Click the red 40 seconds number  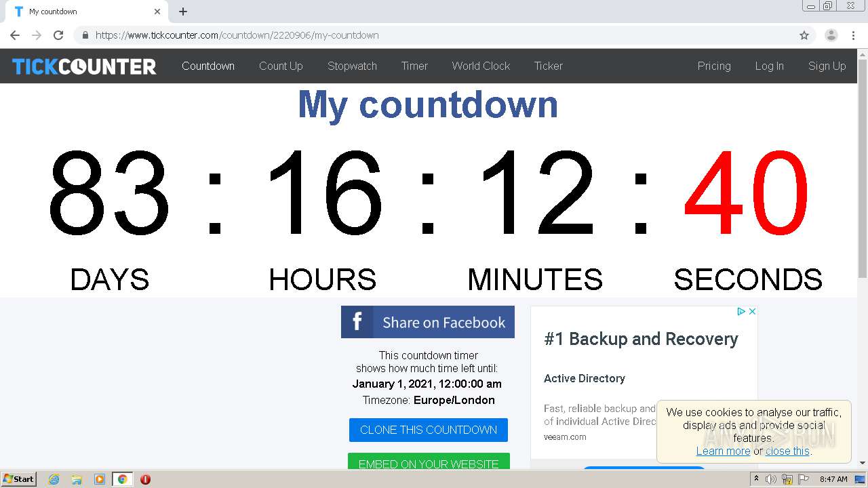pyautogui.click(x=747, y=192)
